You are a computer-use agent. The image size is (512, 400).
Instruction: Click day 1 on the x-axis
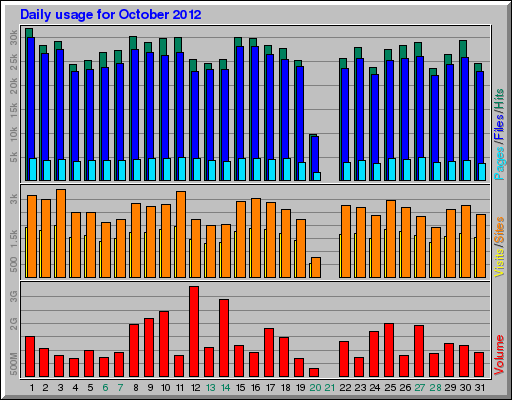(32, 388)
